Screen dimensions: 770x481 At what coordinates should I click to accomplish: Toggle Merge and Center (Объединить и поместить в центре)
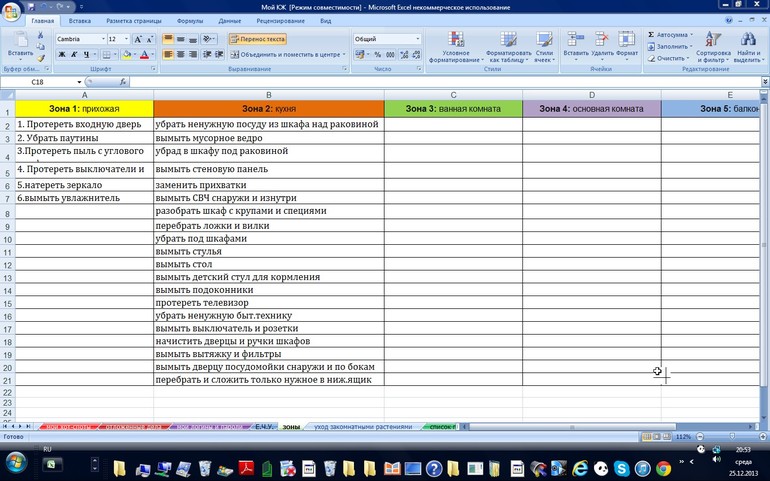(x=285, y=54)
